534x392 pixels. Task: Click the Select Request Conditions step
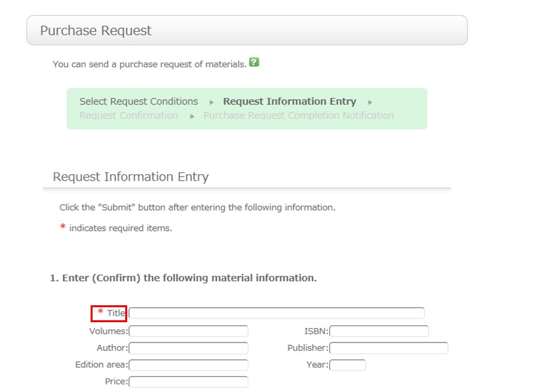[x=138, y=102]
